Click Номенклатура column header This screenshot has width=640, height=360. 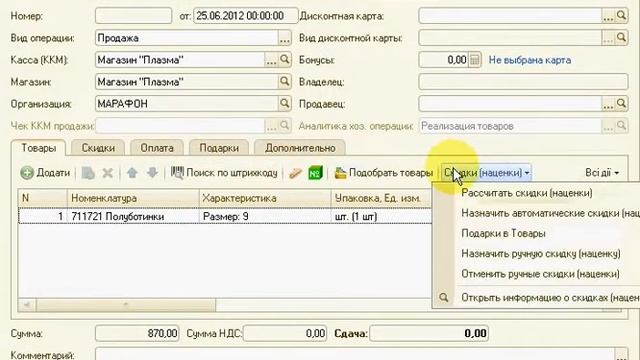point(133,198)
